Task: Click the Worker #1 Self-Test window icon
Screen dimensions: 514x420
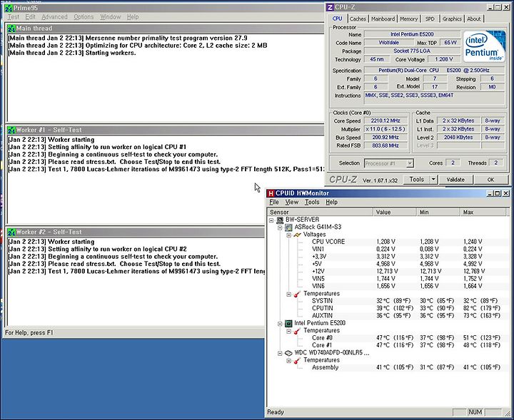Action: (11, 130)
